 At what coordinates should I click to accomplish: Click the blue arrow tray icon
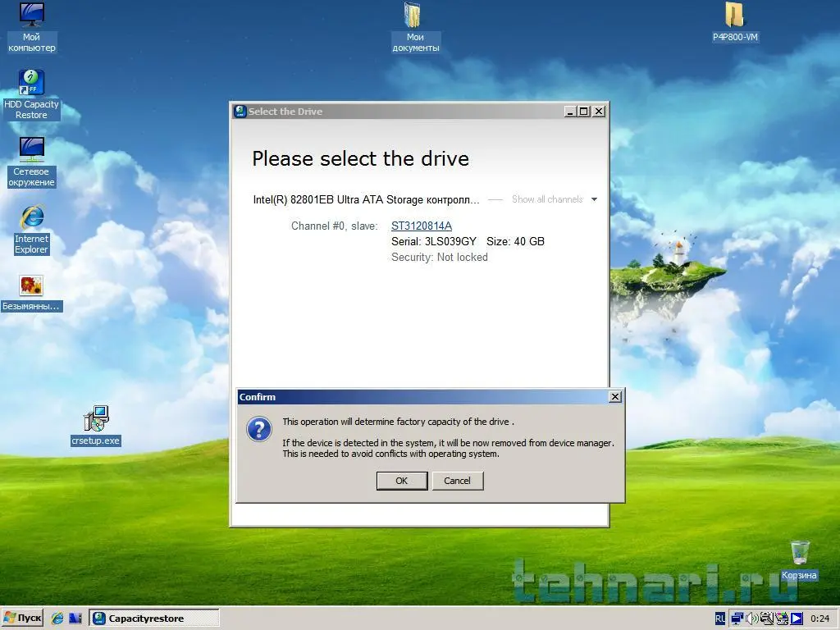click(796, 619)
